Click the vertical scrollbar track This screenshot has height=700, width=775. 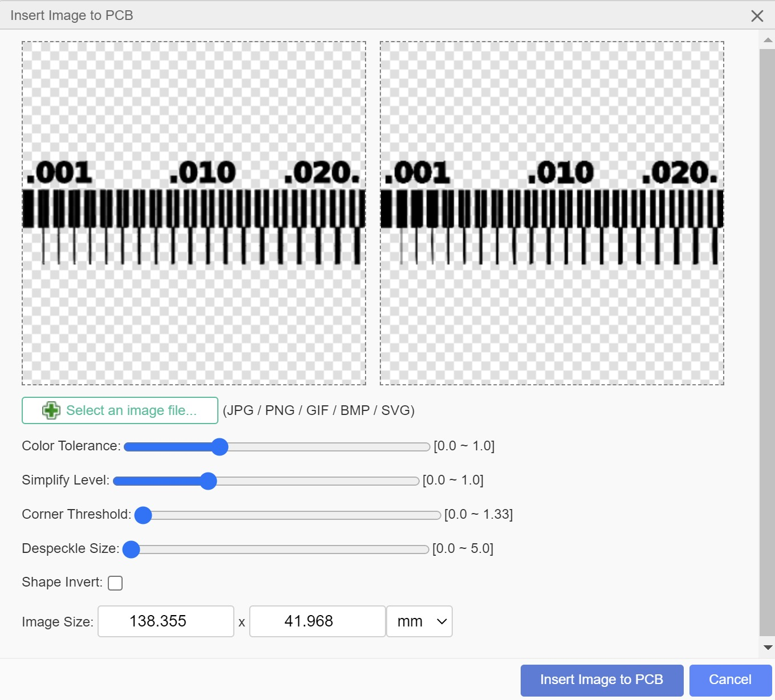[768, 342]
